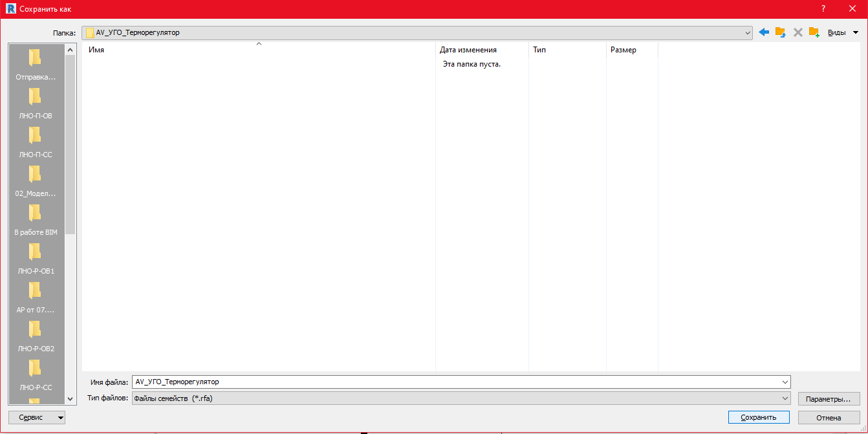Image resolution: width=868 pixels, height=434 pixels.
Task: Click the Параметры... button
Action: pyautogui.click(x=829, y=398)
